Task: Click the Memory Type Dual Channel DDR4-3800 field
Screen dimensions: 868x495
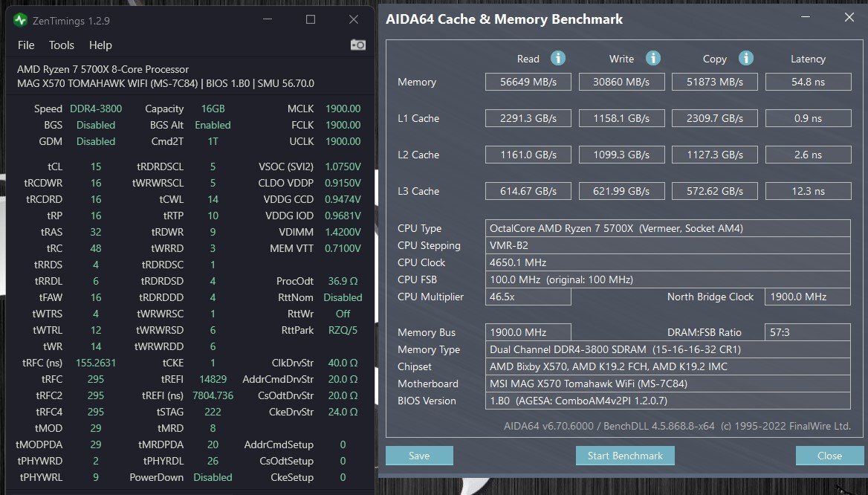Action: click(x=667, y=349)
